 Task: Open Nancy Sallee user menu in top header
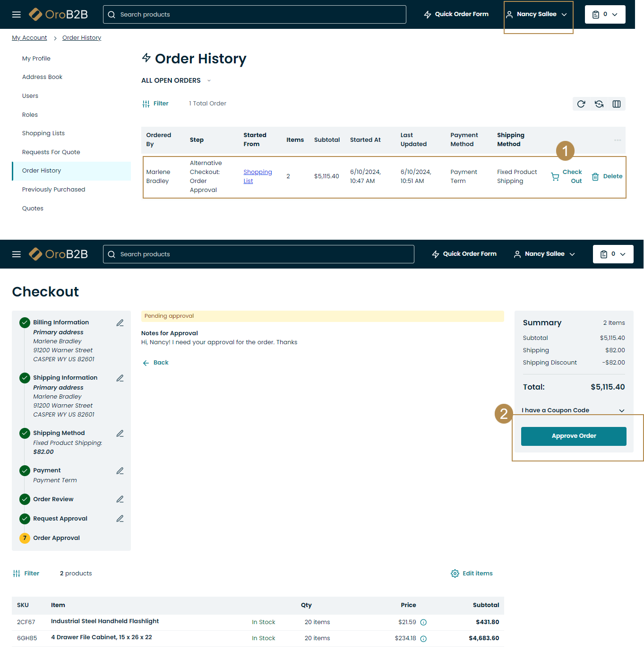pyautogui.click(x=537, y=15)
